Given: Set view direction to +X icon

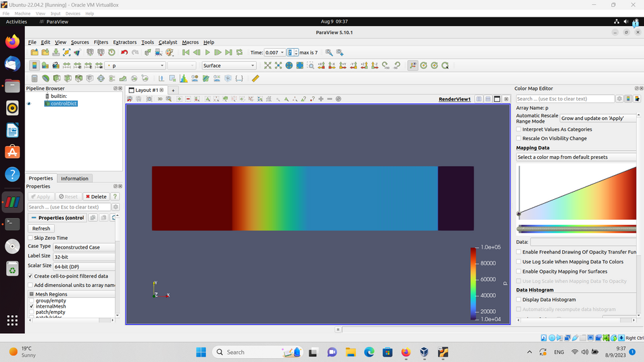Looking at the screenshot, I should 321,66.
